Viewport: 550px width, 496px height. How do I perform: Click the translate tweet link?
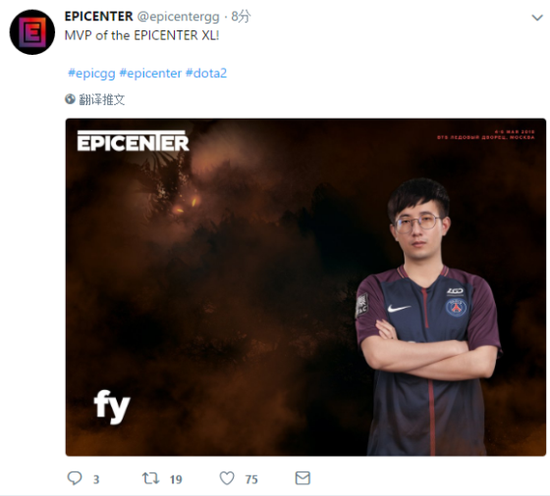coord(102,100)
